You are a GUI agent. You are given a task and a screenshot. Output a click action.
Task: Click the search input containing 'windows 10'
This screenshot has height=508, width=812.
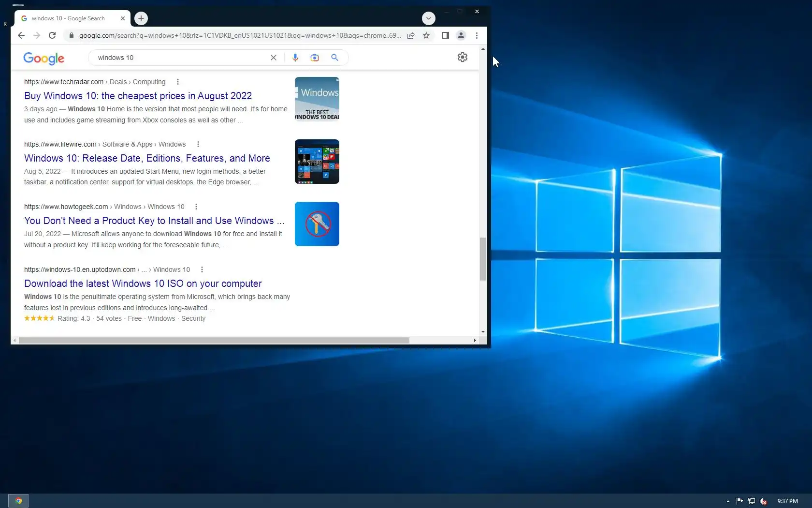[181, 58]
